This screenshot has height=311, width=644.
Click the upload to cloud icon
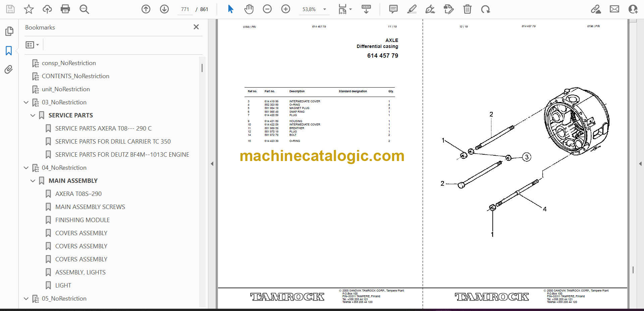47,9
